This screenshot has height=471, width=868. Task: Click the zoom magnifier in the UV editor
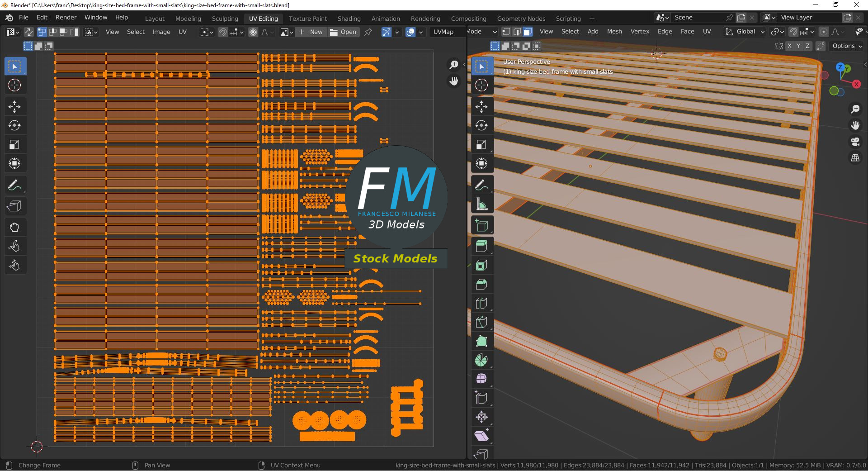click(453, 65)
